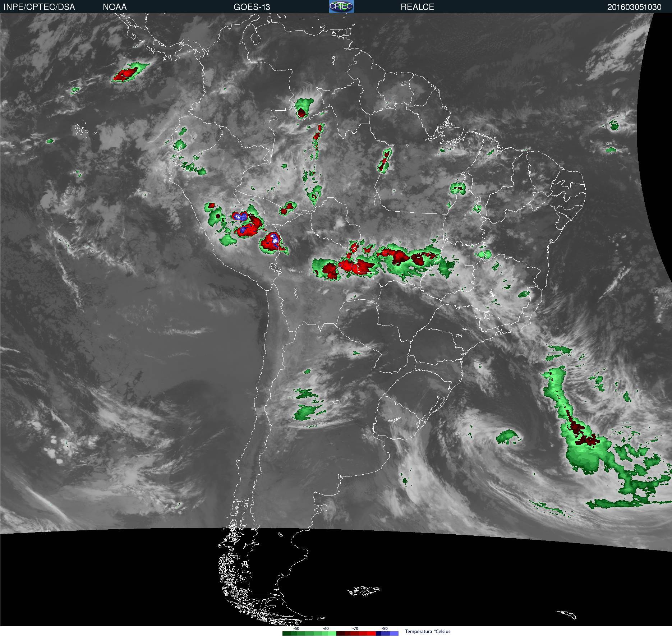This screenshot has height=636, width=672.
Task: Select the INPE/CPTEC/DSA header text
Action: point(39,7)
